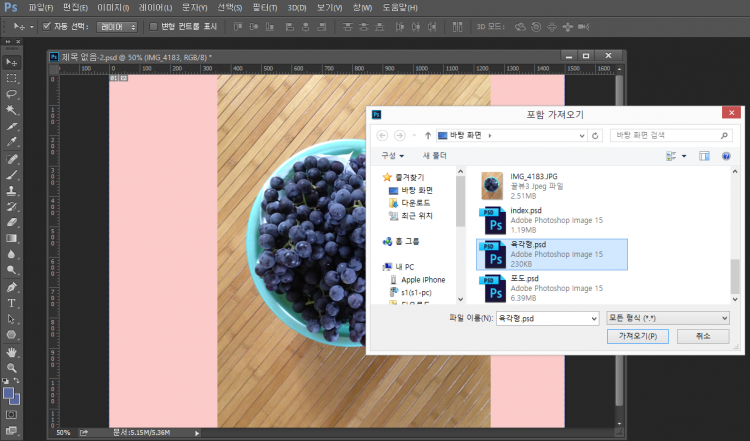
Task: Click the 가져오기 button
Action: [x=637, y=337]
